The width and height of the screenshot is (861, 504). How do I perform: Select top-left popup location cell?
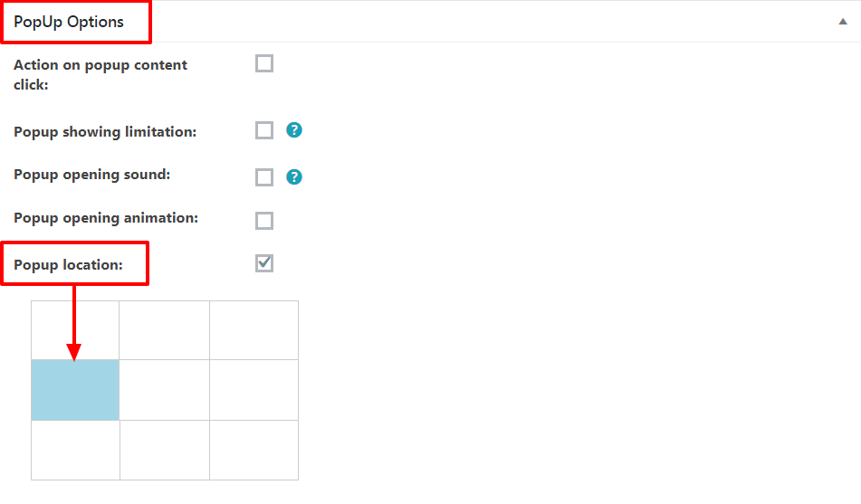tap(75, 330)
